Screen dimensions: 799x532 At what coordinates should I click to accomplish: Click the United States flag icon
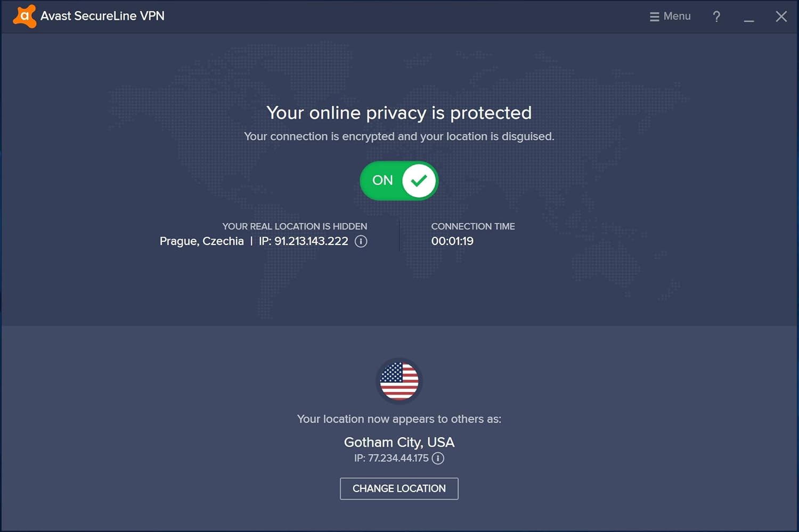[399, 381]
